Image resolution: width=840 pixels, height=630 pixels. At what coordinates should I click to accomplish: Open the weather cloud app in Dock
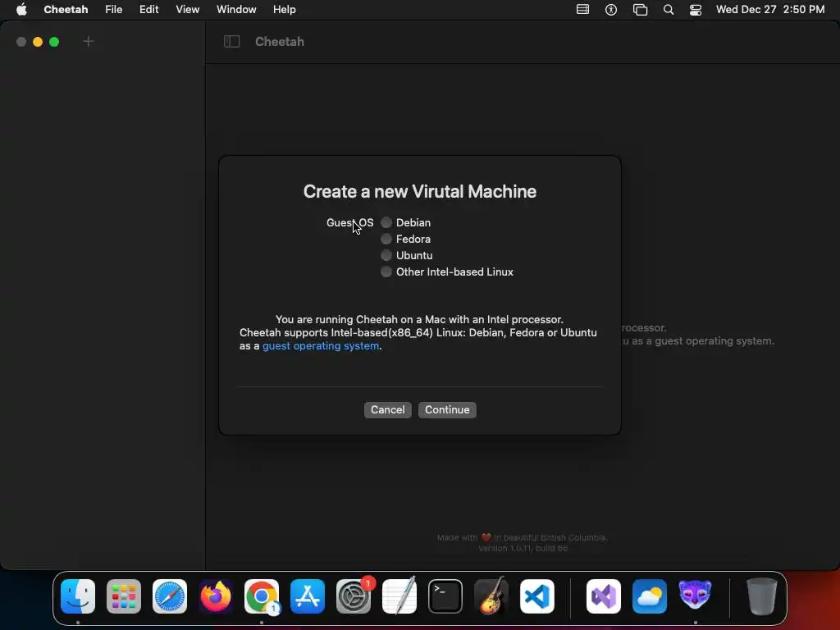tap(650, 596)
